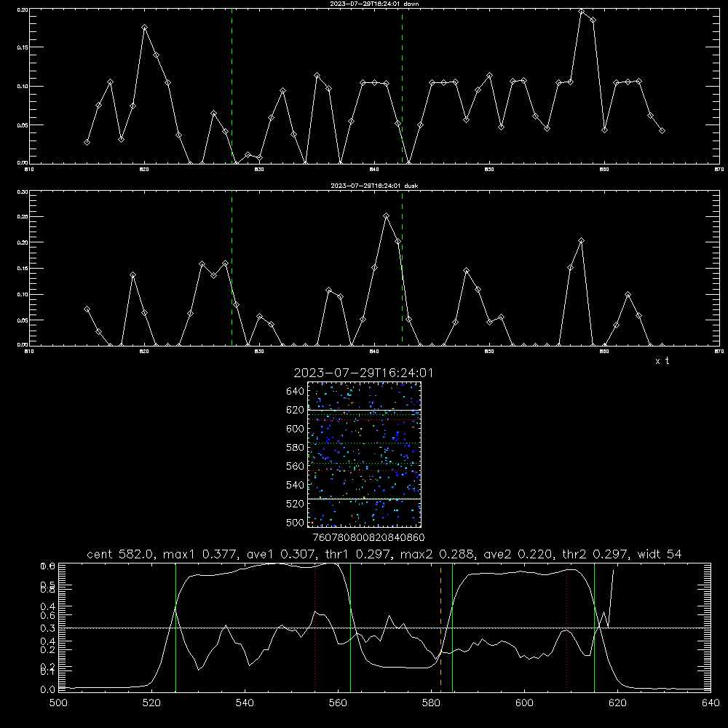Image resolution: width=728 pixels, height=728 pixels.
Task: Select the 540 tick label on bottom plot
Action: click(x=245, y=703)
